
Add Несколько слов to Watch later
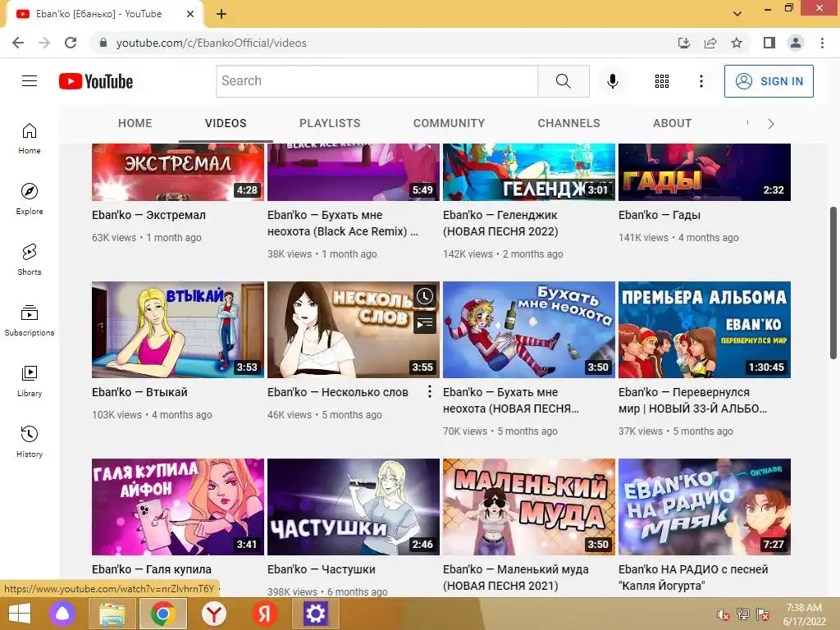point(425,296)
